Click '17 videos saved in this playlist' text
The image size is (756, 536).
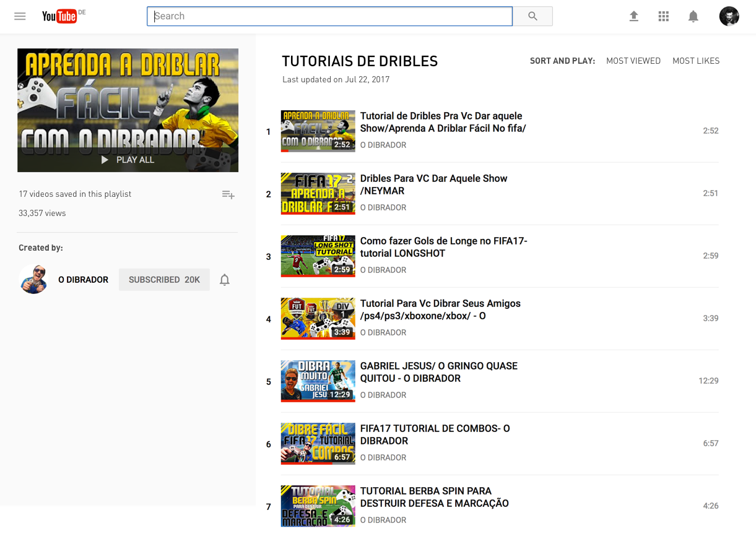coord(75,194)
